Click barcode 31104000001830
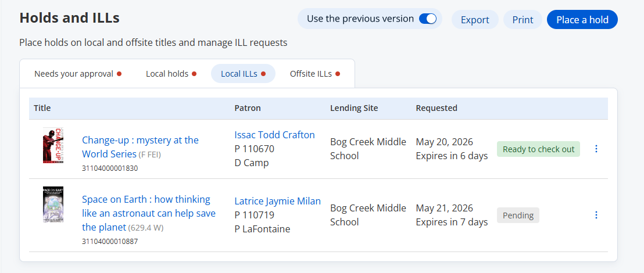Screen dimensions: 644x273 click(x=110, y=168)
